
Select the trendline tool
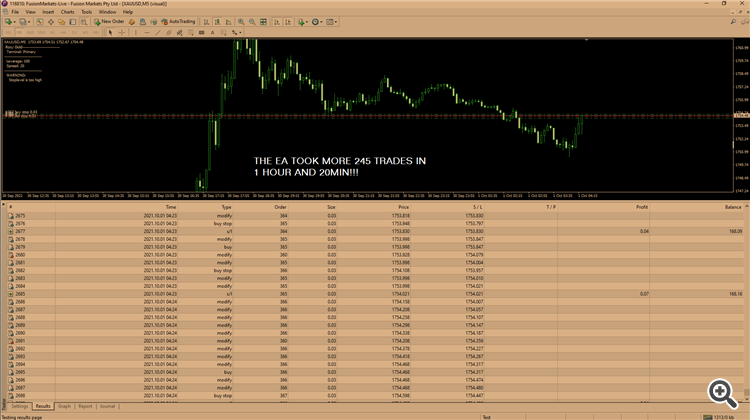pyautogui.click(x=158, y=33)
